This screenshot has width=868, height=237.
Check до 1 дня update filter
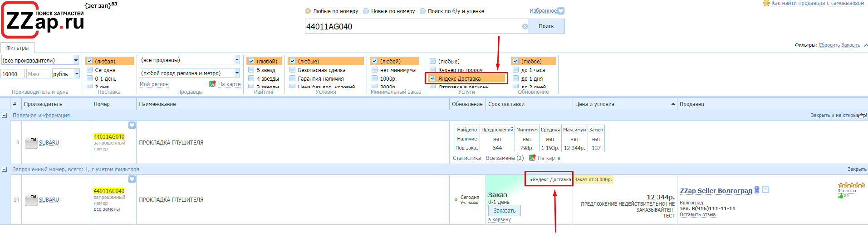516,78
